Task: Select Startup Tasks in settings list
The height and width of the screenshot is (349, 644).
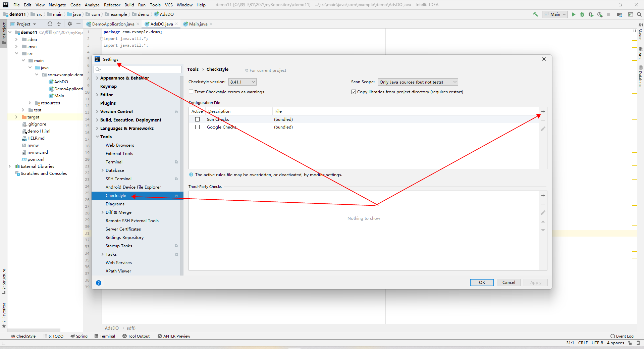Action: [x=119, y=246]
